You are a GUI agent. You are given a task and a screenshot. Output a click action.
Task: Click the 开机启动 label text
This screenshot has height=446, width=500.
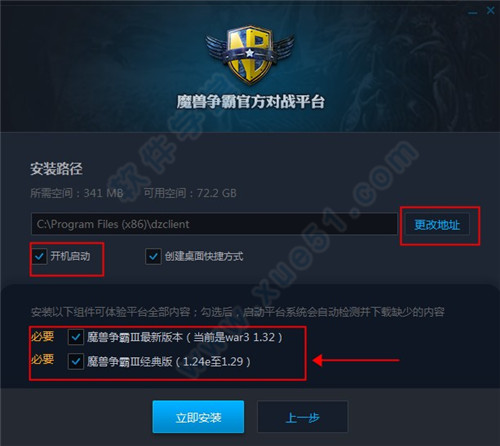click(70, 256)
